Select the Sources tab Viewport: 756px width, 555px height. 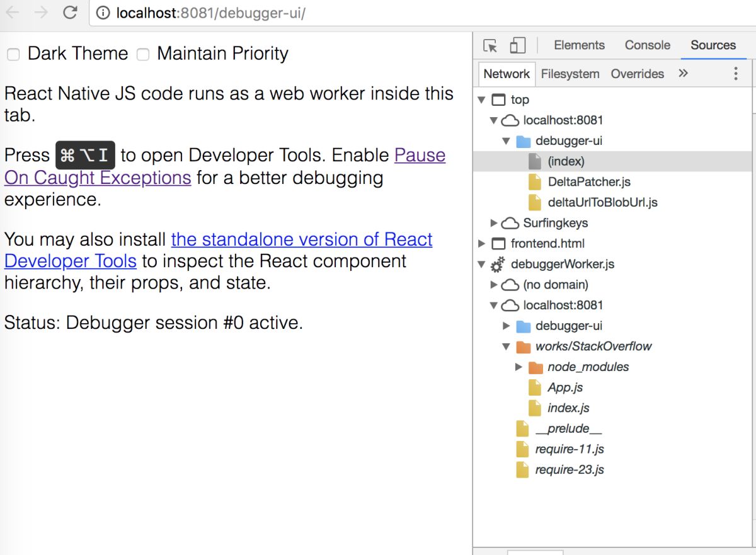coord(713,45)
